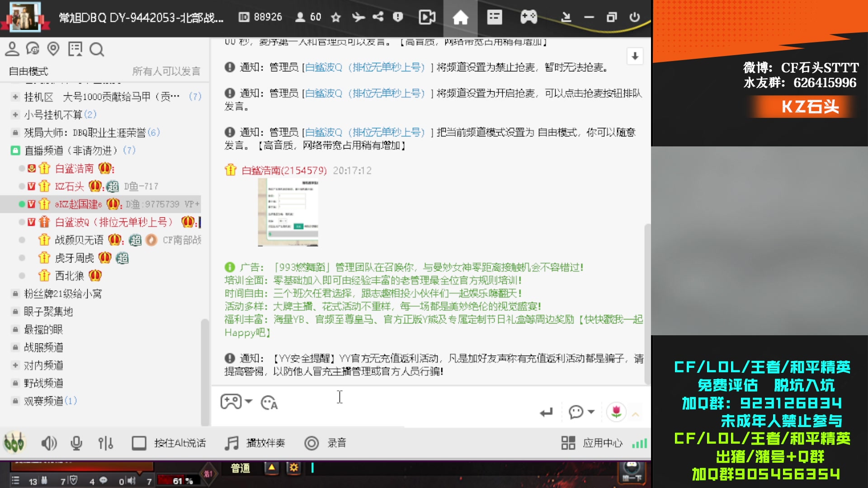Click the microphone settings icon at bottom left

click(x=76, y=443)
